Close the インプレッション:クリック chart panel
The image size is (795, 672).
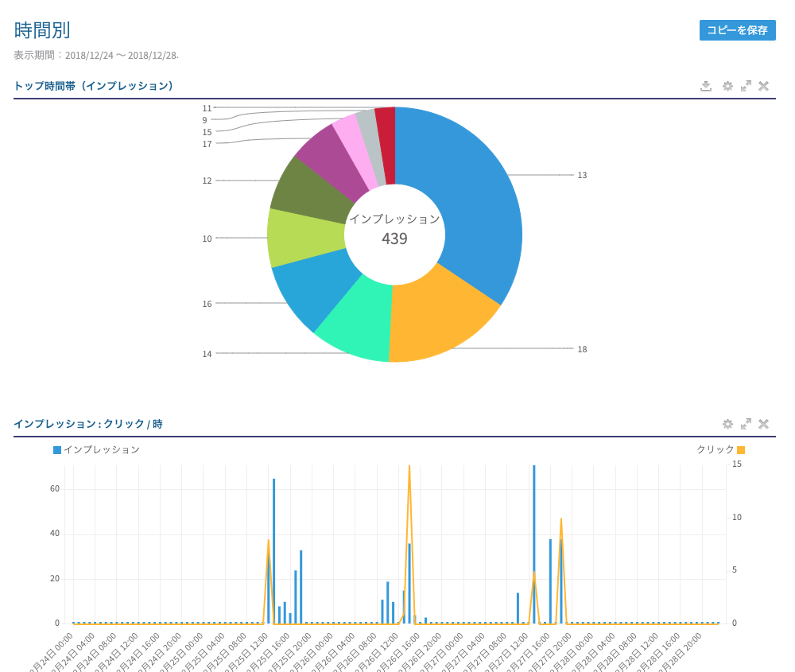[x=763, y=424]
